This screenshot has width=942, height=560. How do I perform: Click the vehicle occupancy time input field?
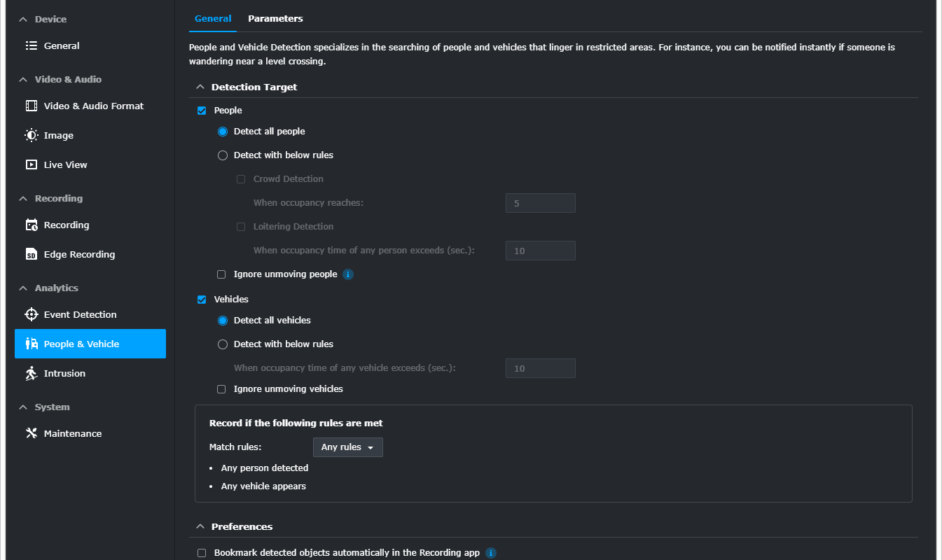pyautogui.click(x=540, y=368)
